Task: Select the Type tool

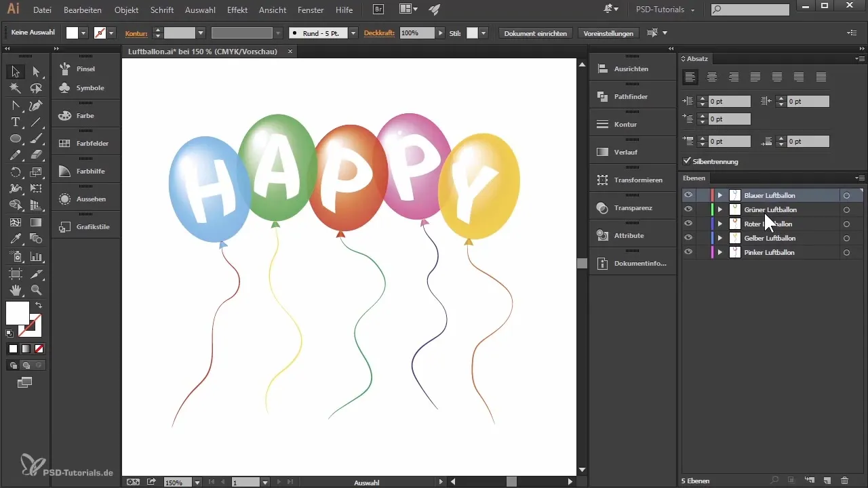Action: pos(16,122)
